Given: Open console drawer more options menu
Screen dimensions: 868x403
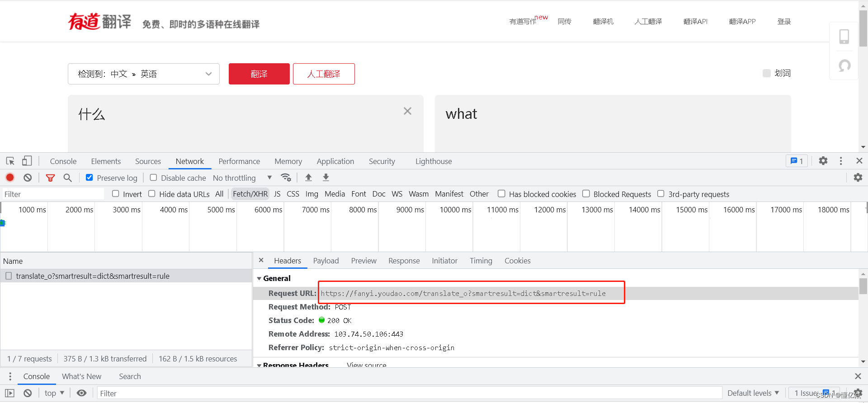Looking at the screenshot, I should [10, 376].
